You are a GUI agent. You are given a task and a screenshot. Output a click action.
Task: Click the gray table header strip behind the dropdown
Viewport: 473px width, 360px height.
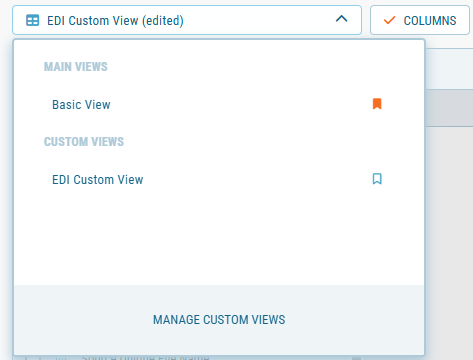(449, 108)
